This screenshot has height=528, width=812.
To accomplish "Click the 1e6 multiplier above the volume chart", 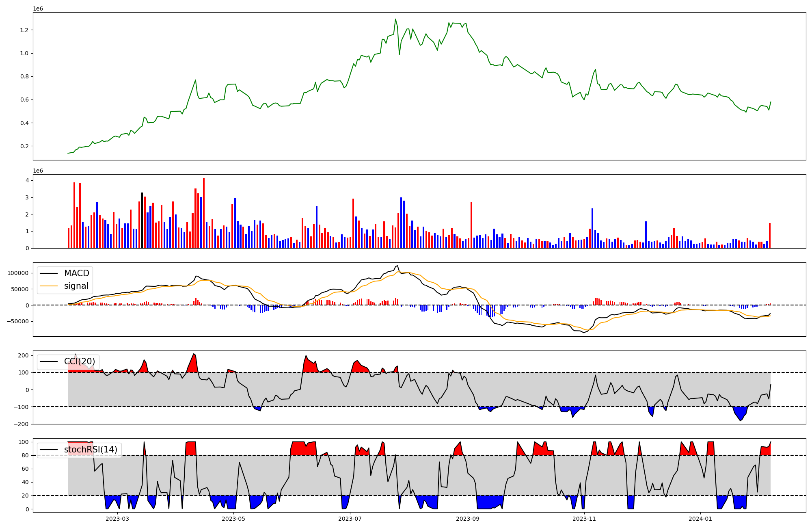I will coord(38,171).
